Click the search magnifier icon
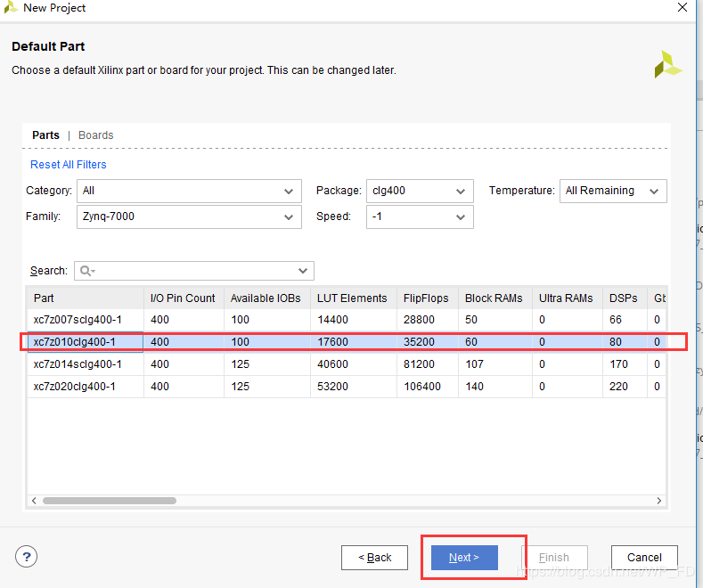The height and width of the screenshot is (588, 703). coord(86,271)
